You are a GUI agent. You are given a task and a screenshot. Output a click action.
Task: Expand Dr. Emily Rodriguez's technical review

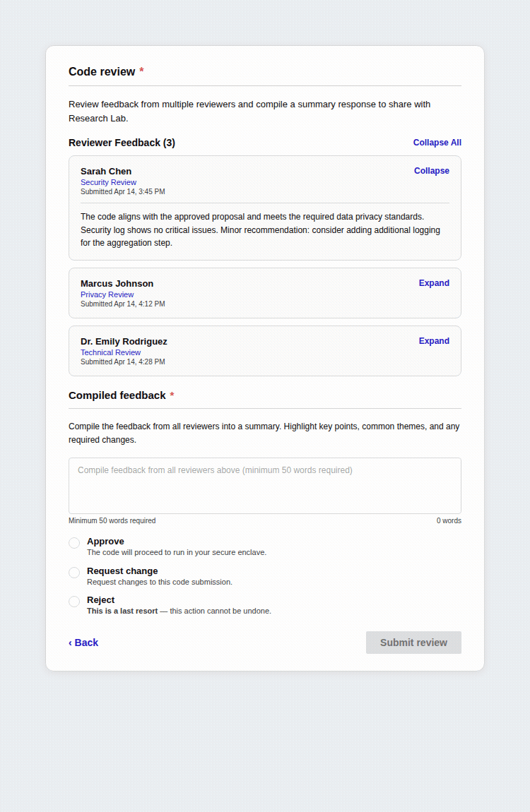coord(434,341)
